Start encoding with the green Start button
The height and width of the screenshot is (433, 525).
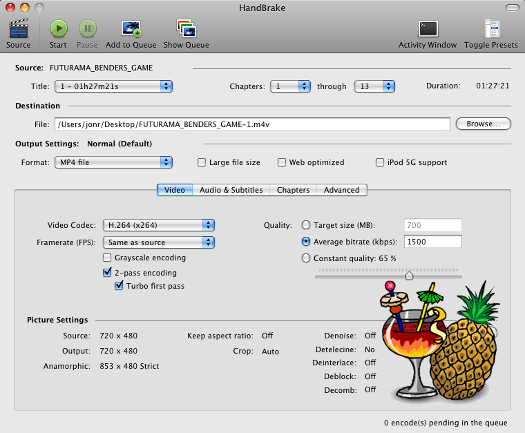59,28
